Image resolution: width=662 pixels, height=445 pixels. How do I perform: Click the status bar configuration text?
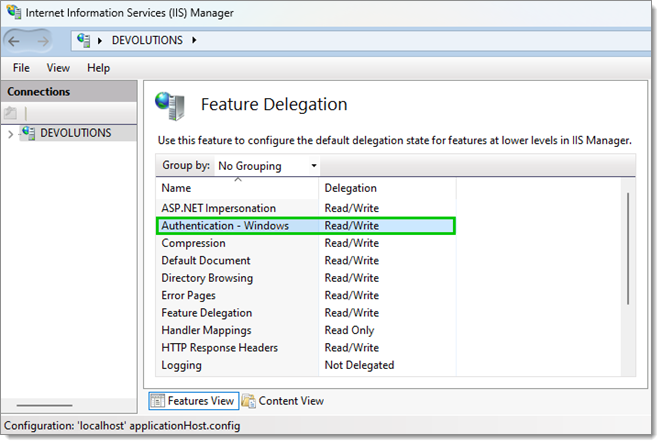pyautogui.click(x=122, y=426)
